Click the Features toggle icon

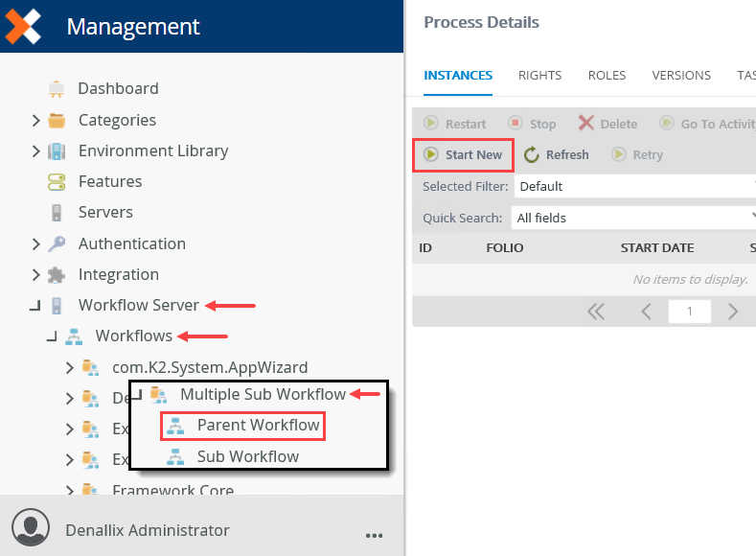click(57, 182)
